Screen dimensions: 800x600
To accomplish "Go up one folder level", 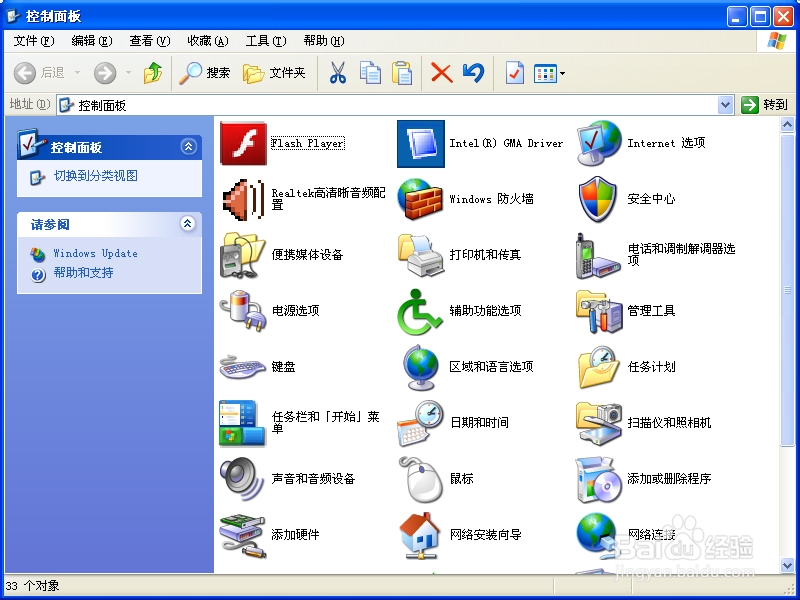I will tap(153, 73).
